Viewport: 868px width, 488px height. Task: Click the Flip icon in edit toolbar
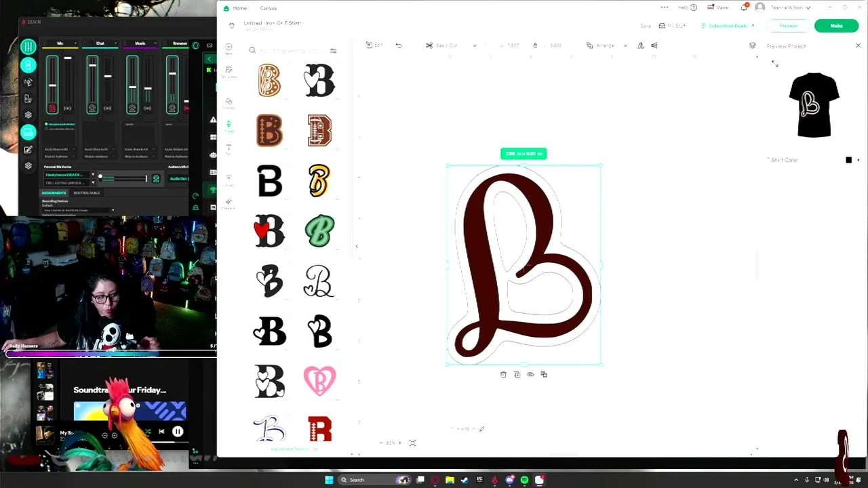click(654, 45)
